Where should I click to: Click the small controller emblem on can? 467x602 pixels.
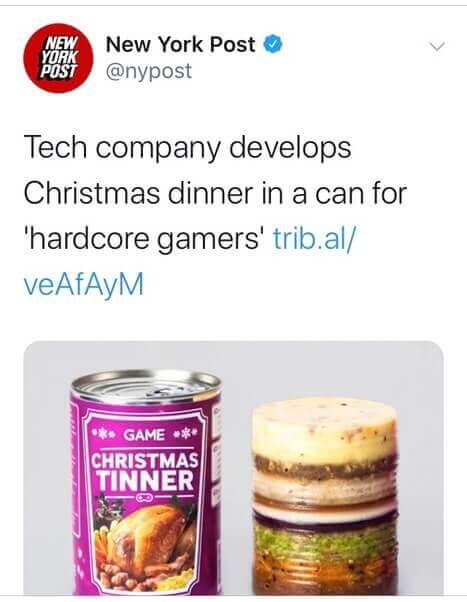(146, 498)
